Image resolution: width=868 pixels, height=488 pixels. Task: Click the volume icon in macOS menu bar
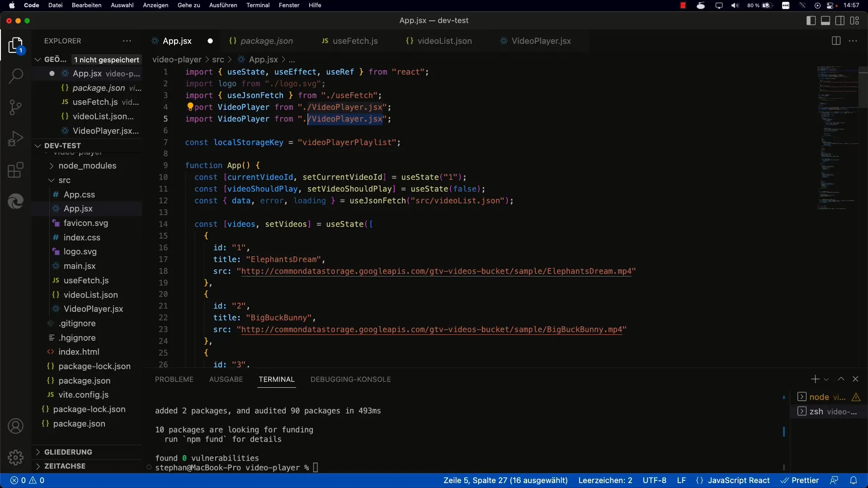click(x=735, y=5)
